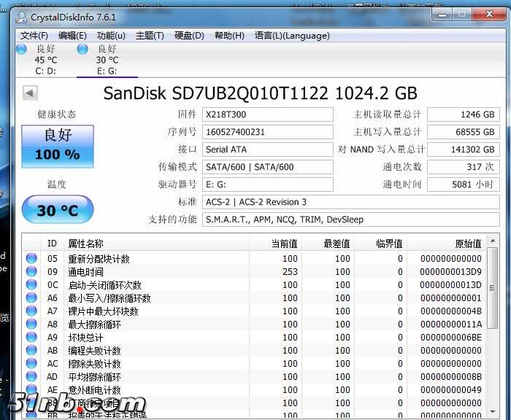Click the 良好 100 % health status button
The height and width of the screenshot is (420, 511).
(x=58, y=144)
